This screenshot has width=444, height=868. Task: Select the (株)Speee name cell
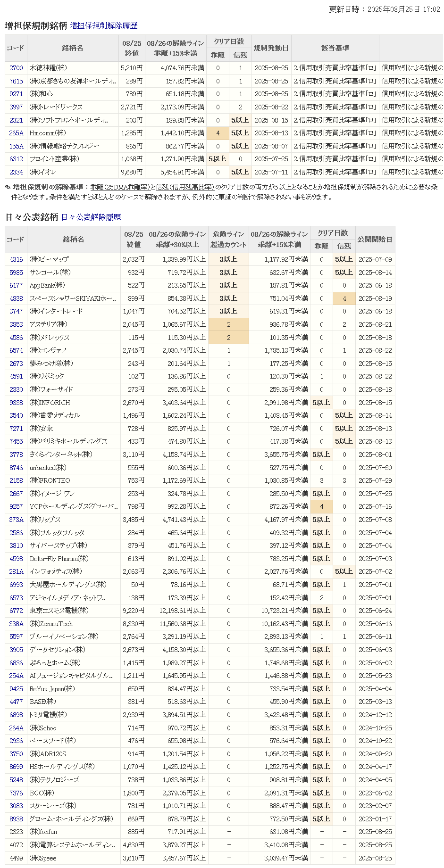[74, 858]
